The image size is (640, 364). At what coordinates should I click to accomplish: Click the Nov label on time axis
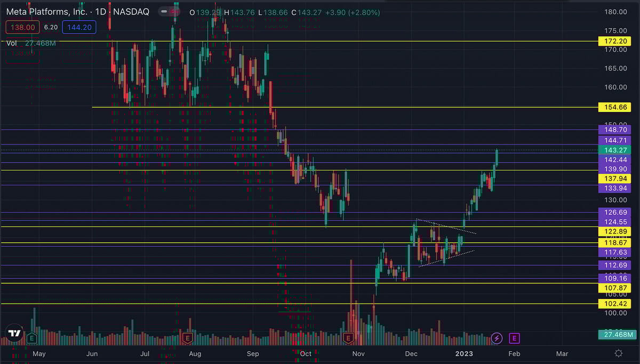(358, 353)
